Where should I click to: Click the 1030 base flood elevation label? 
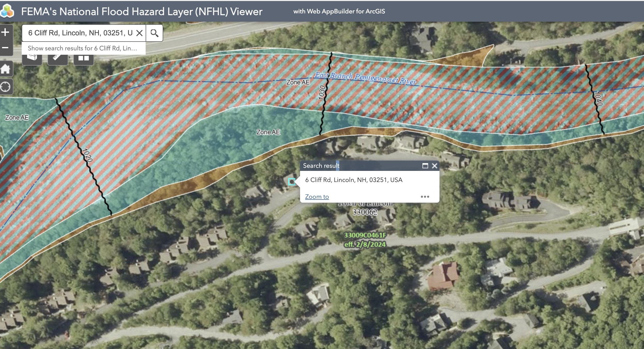pos(321,92)
